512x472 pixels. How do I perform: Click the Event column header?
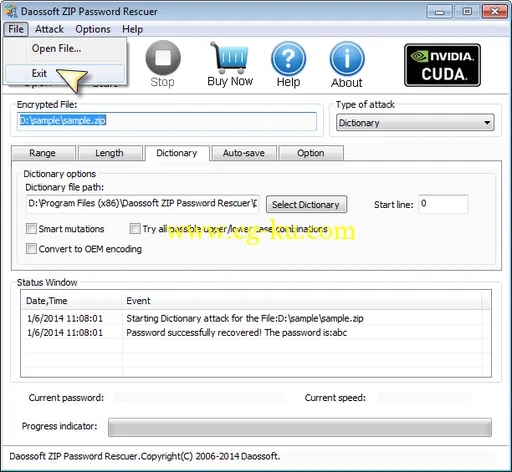[302, 301]
